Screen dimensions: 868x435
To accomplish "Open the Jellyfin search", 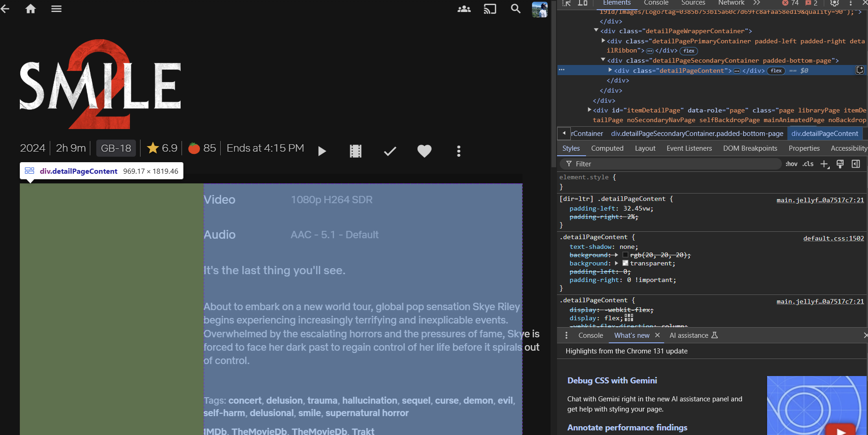I will [x=516, y=9].
